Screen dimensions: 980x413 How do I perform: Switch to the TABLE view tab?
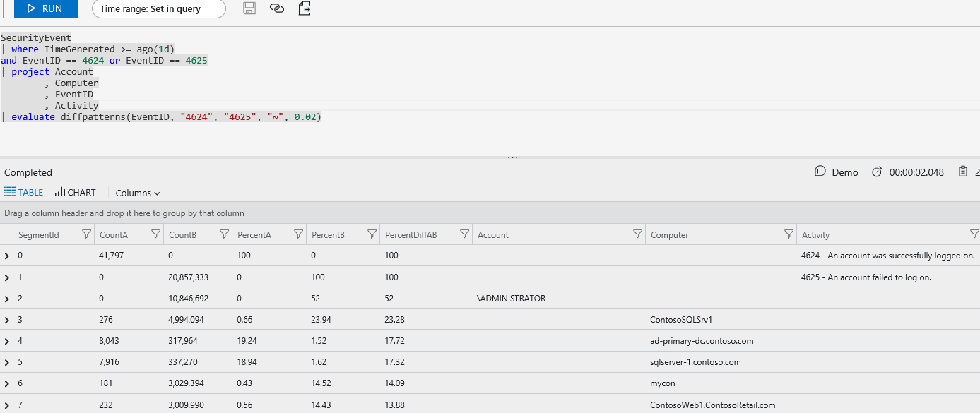coord(24,193)
